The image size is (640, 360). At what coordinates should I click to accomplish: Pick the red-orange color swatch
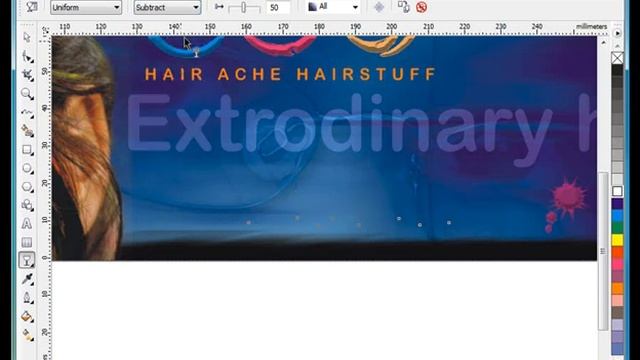618,252
